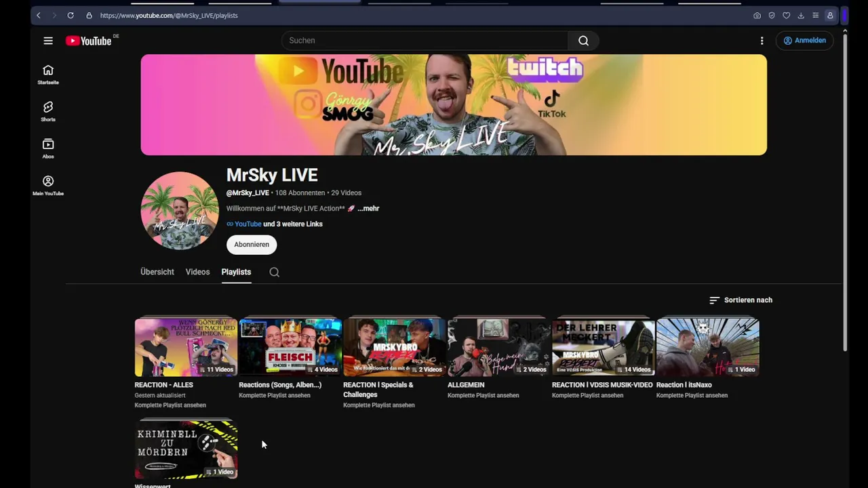
Task: Click the scrollbar up arrow
Action: [x=845, y=30]
